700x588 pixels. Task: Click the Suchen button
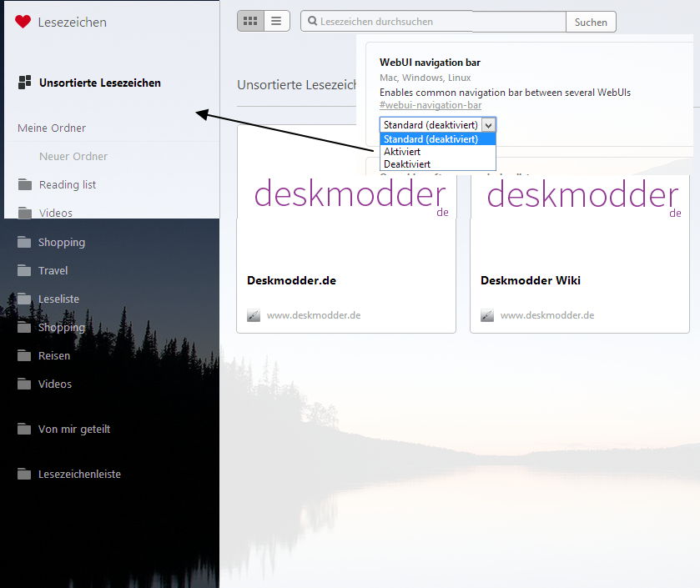click(x=591, y=22)
